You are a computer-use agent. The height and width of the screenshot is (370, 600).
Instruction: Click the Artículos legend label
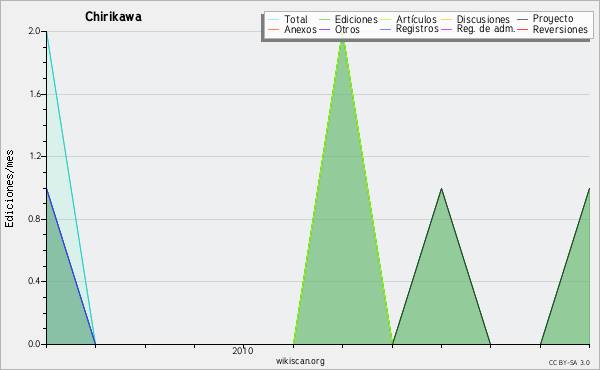[416, 19]
